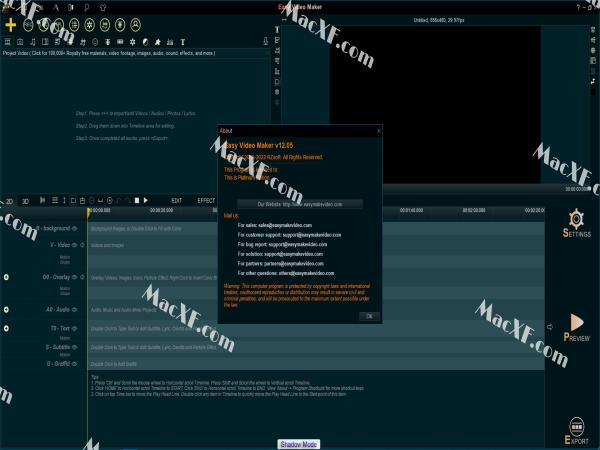Open the easymakevideo.com website link

300,204
